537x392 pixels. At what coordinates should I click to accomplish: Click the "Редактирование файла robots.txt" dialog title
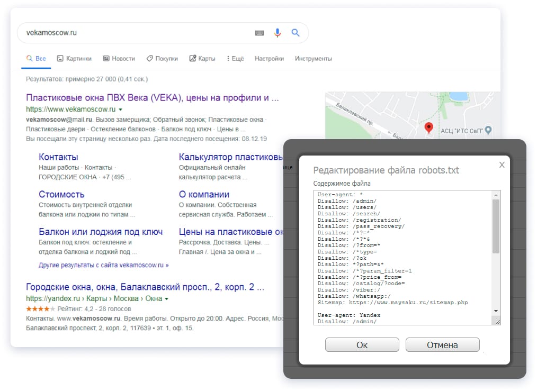(386, 170)
